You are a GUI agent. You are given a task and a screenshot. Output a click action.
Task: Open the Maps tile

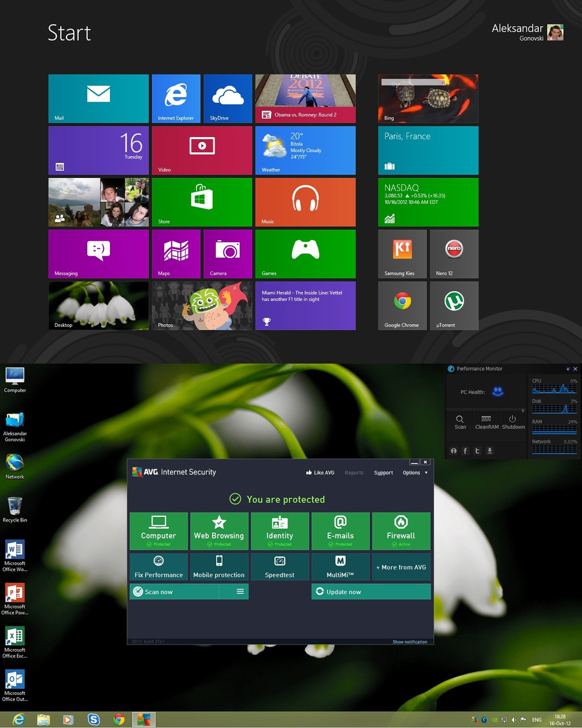point(176,254)
